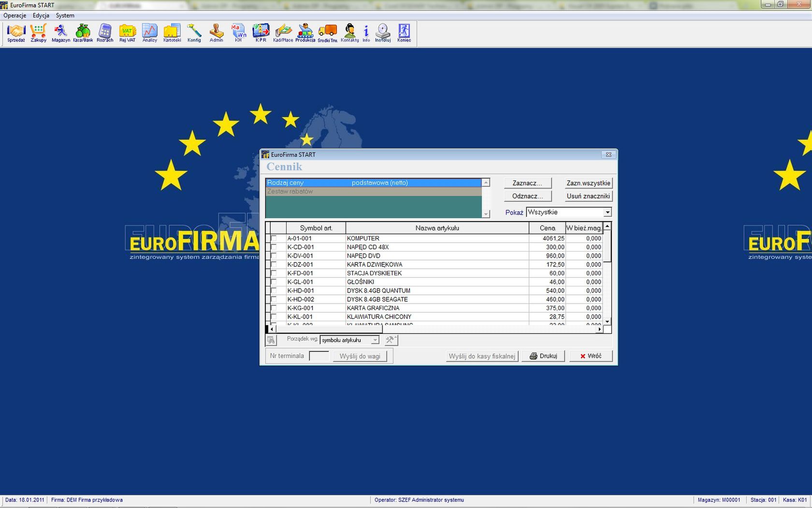Click the Wyślij do kasy fiskalnej button
The image size is (812, 508).
482,356
